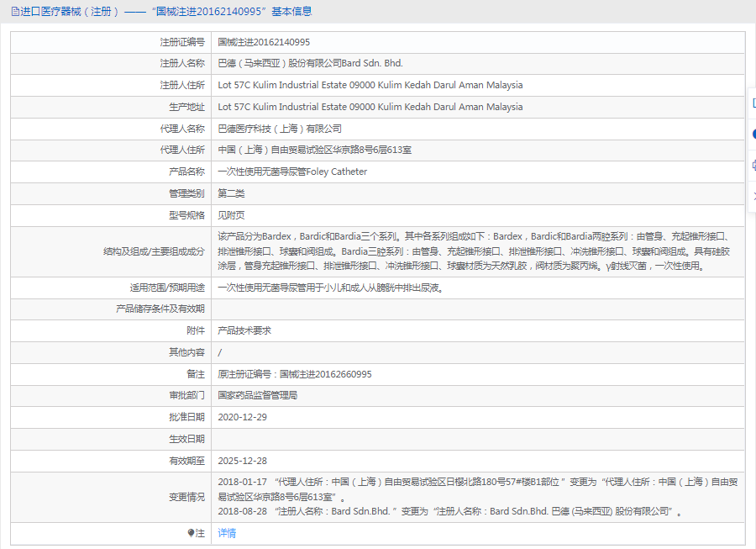
Task: Click the 变更情况 row label
Action: (186, 498)
